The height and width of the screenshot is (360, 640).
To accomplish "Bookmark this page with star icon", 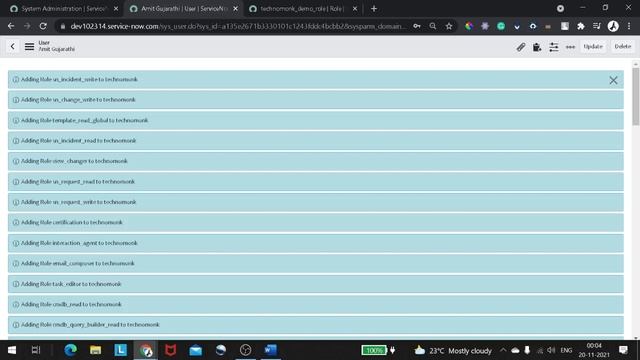I will 449,26.
